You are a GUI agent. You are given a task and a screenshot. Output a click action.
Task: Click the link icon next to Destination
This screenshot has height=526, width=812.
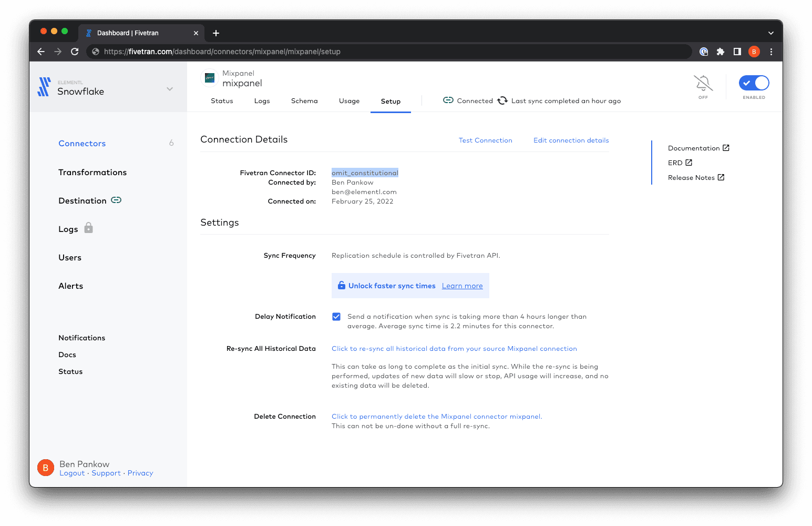(115, 200)
